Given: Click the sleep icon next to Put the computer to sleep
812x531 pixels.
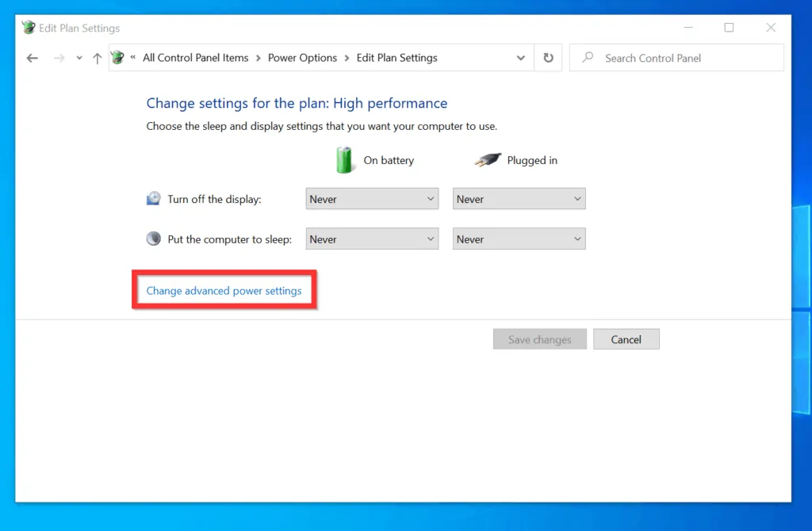Looking at the screenshot, I should pos(153,238).
